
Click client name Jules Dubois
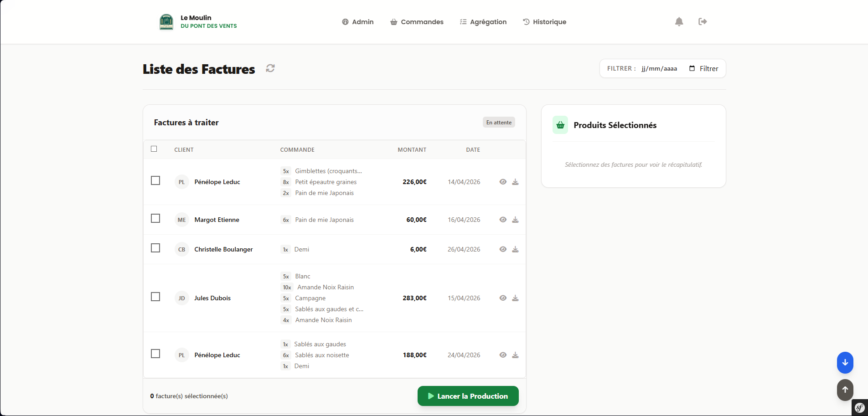(x=212, y=298)
